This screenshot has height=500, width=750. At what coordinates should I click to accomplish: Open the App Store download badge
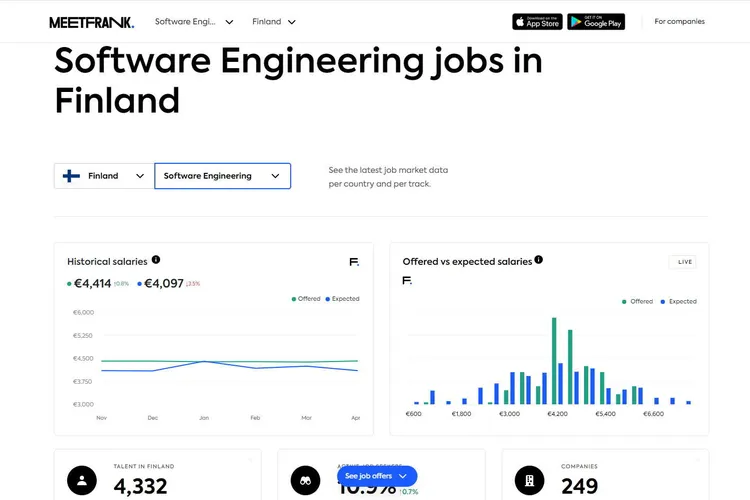(x=537, y=22)
